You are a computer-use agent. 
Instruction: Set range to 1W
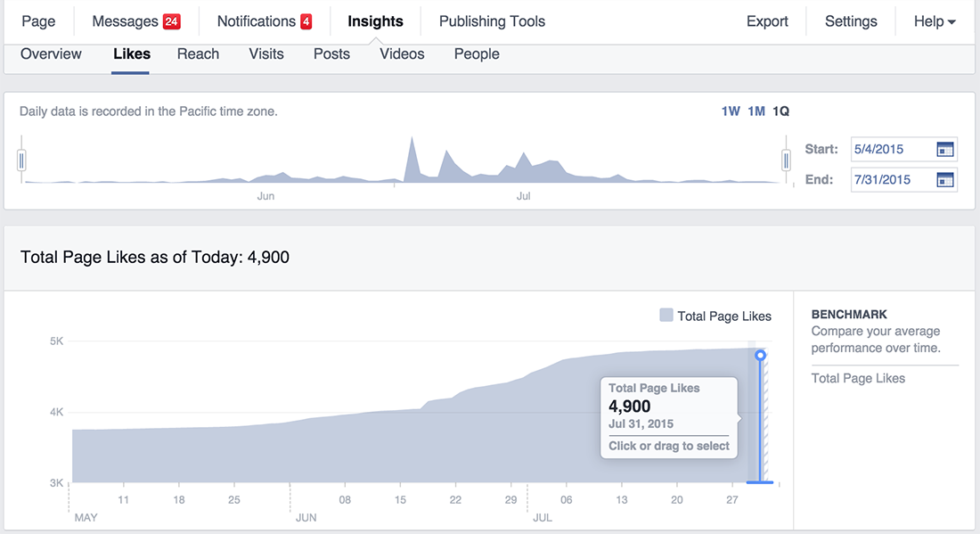tap(730, 111)
